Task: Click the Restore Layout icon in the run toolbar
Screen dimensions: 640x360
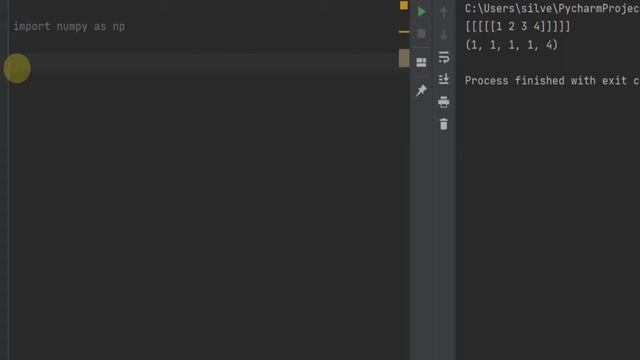Action: tap(421, 62)
